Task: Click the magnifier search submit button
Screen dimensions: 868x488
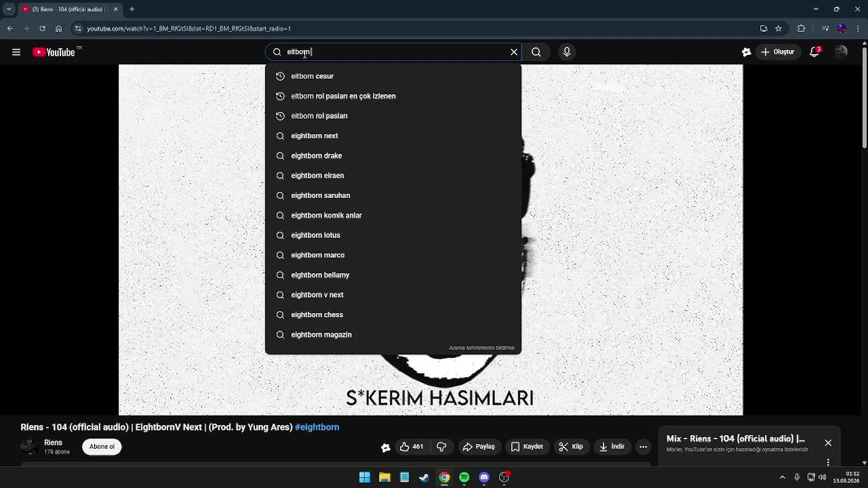Action: [x=536, y=52]
